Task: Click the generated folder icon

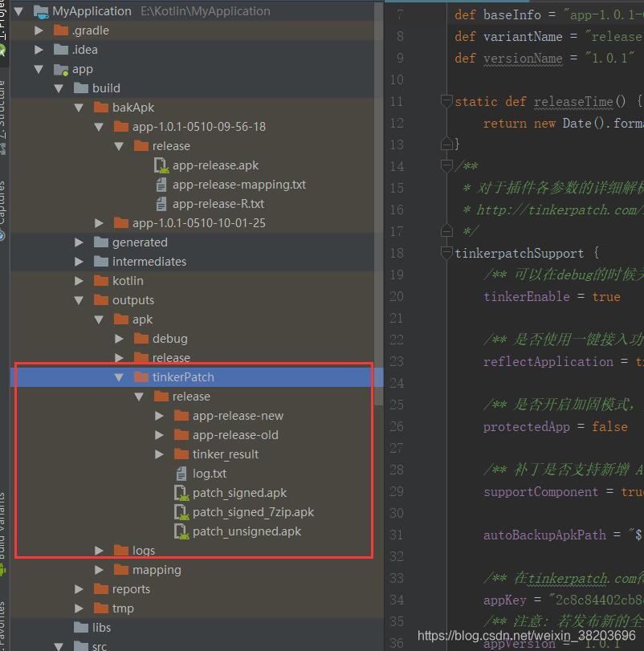Action: pyautogui.click(x=101, y=242)
